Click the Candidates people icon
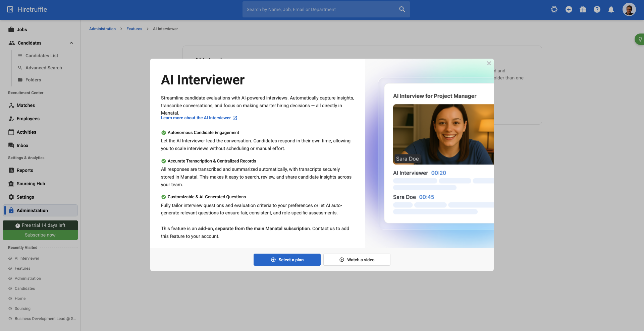Viewport: 644px width, 331px height. click(12, 43)
